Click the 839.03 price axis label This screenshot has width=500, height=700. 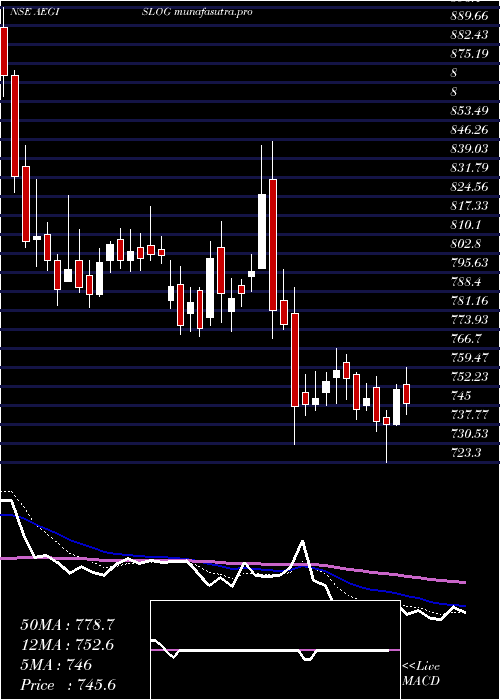tap(470, 149)
